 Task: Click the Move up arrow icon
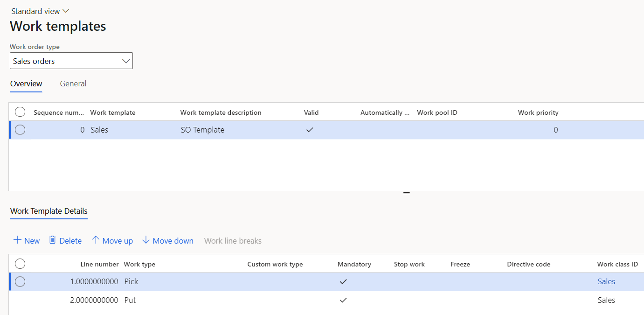tap(96, 240)
